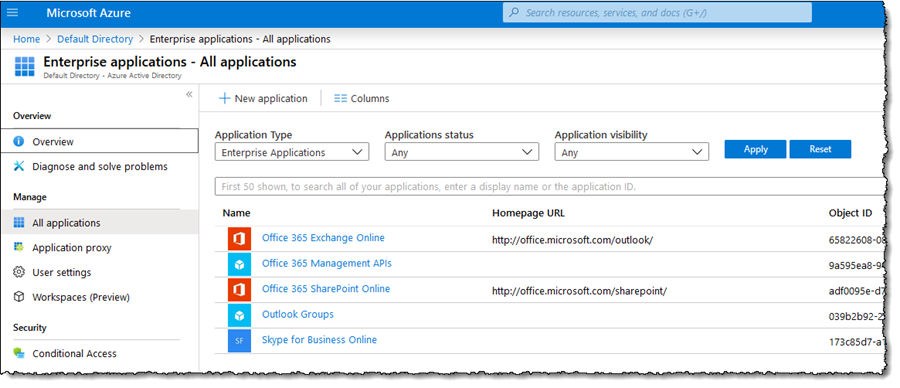
Task: Open the Columns chooser
Action: point(362,99)
